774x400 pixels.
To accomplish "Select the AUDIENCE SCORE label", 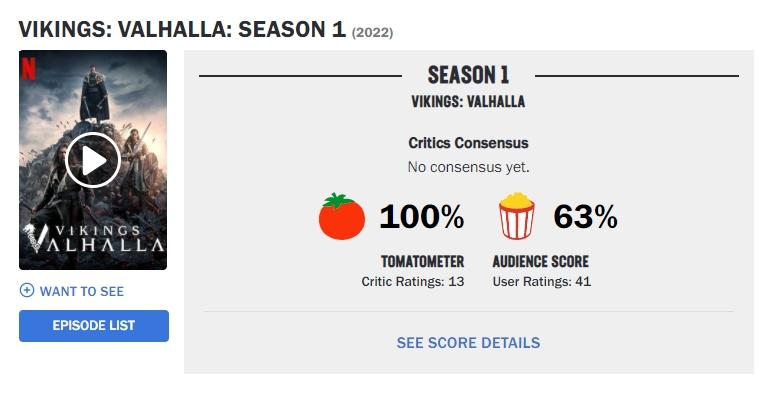I will pyautogui.click(x=540, y=261).
